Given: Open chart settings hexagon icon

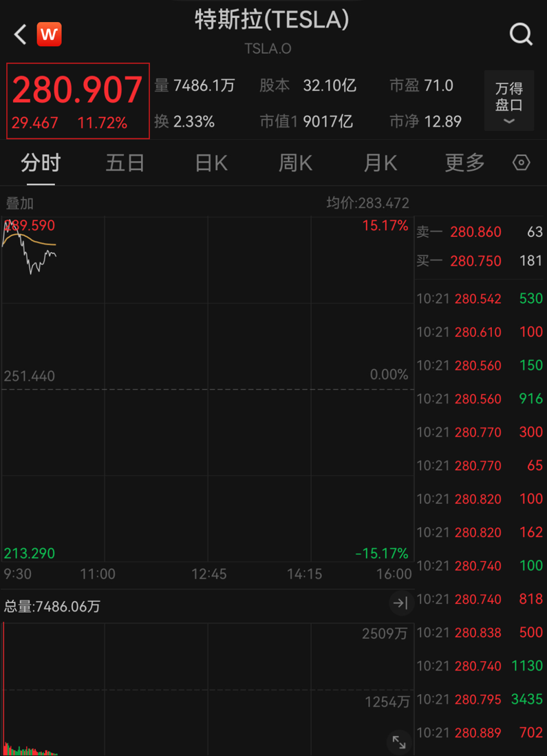Looking at the screenshot, I should pos(521,163).
